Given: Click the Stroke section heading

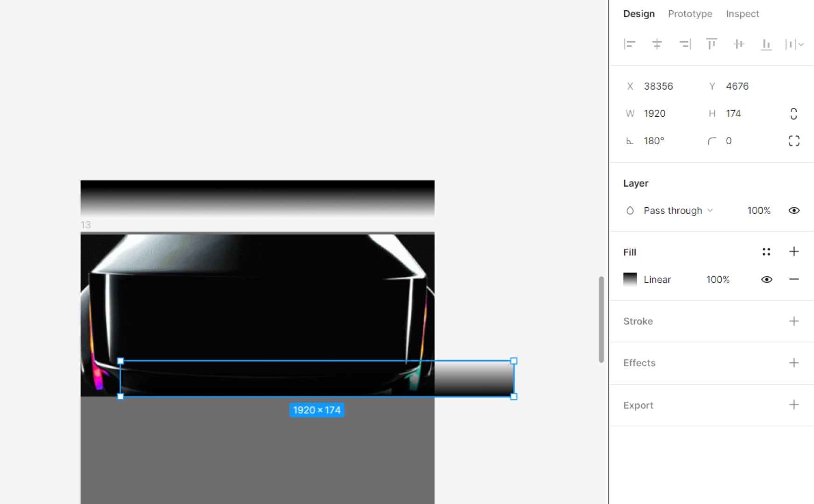Looking at the screenshot, I should pos(638,321).
